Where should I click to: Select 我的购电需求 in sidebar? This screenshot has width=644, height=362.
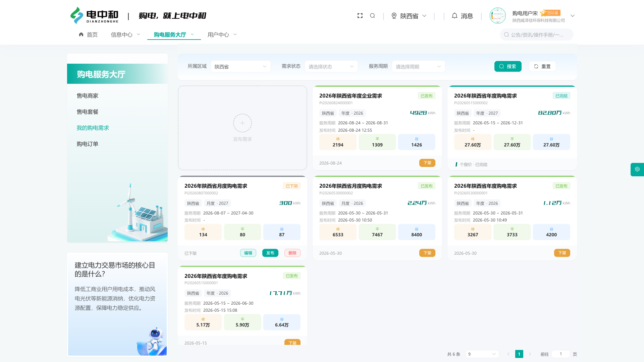pyautogui.click(x=93, y=128)
